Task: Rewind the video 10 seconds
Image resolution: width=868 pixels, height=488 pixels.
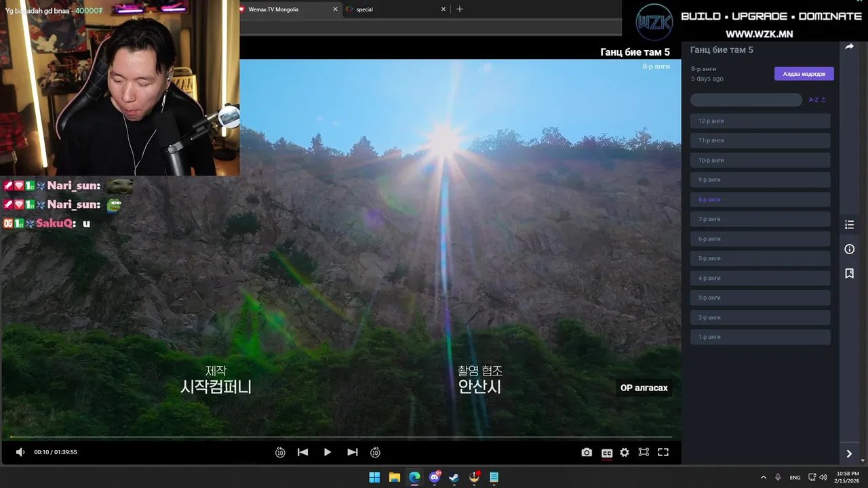Action: 280,452
